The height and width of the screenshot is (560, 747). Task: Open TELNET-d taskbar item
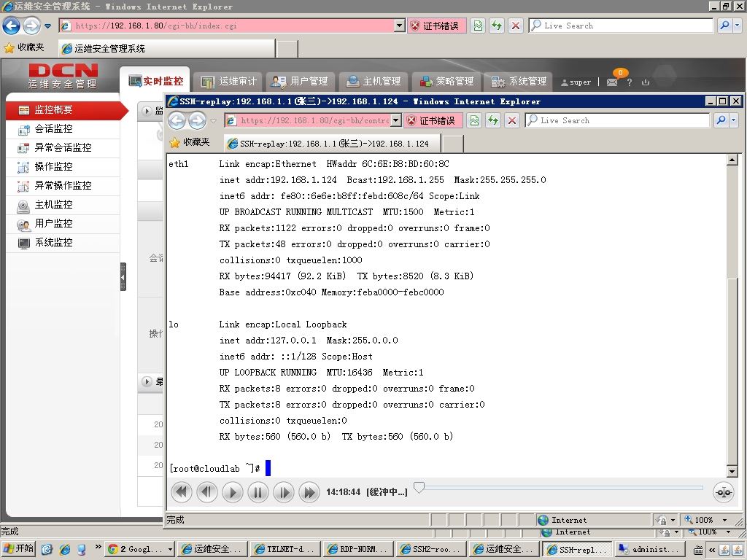(285, 549)
